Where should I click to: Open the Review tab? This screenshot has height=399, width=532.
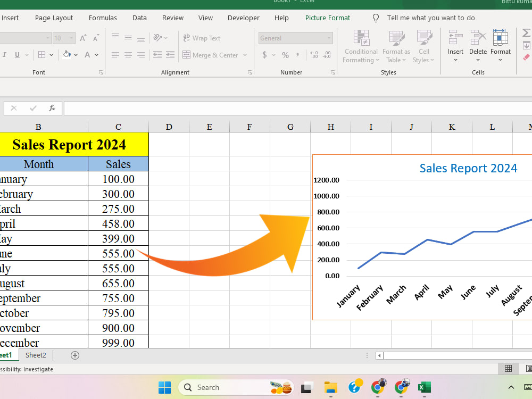[x=173, y=18]
